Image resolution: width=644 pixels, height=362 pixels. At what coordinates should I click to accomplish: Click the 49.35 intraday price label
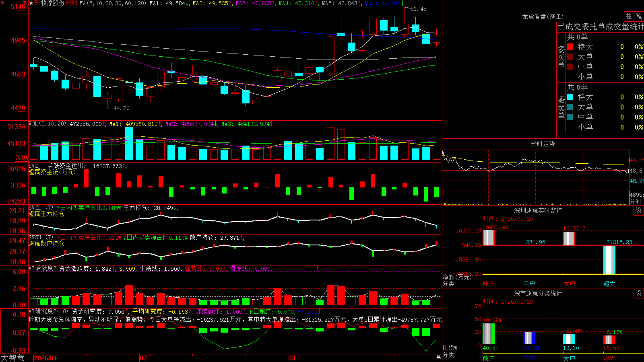pyautogui.click(x=637, y=160)
